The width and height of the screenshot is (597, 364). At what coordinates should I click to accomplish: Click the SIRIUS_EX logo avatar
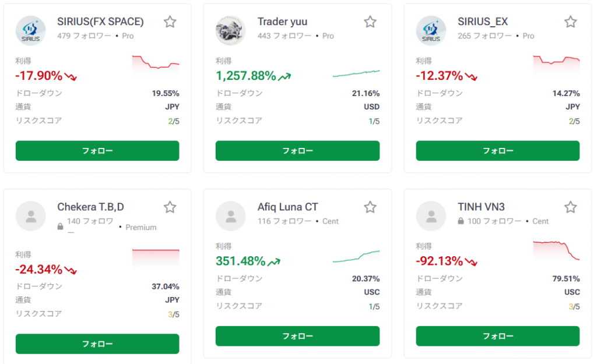(x=431, y=30)
